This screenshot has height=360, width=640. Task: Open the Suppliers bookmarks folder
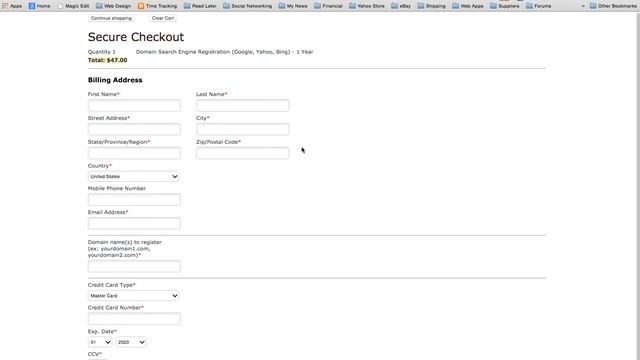505,6
